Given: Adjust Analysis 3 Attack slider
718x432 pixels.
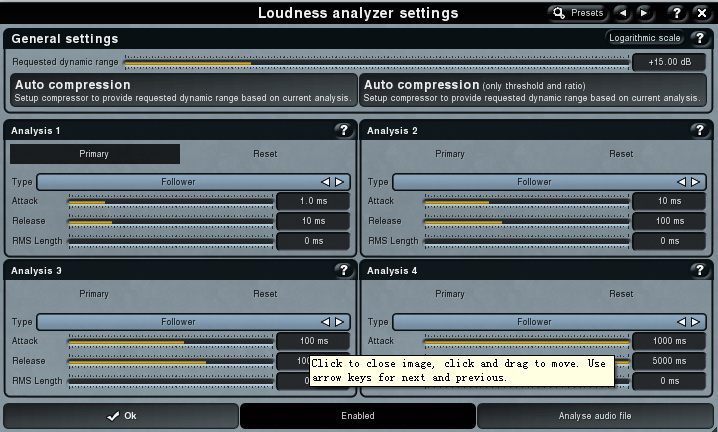Looking at the screenshot, I should 171,341.
